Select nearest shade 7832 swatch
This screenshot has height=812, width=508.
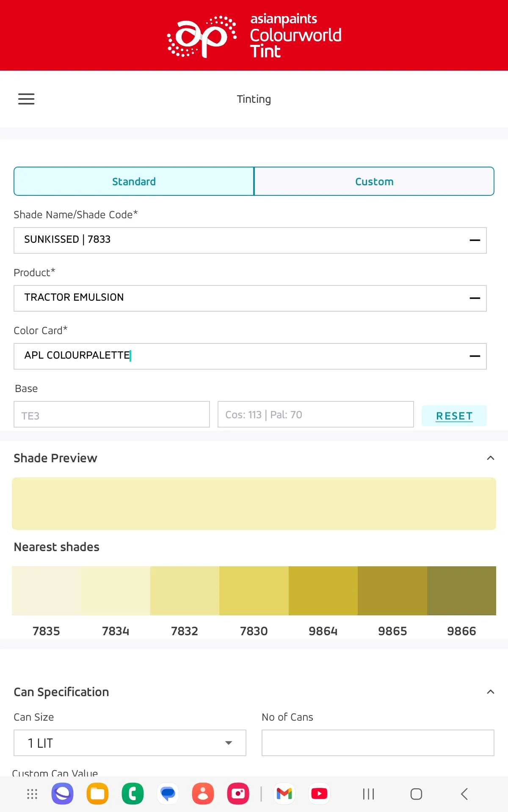click(x=185, y=591)
